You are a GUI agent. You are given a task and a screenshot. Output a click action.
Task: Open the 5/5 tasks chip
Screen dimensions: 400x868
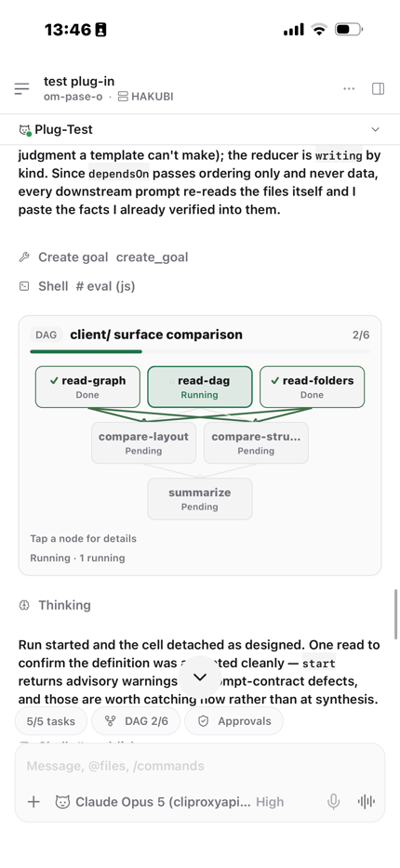(x=51, y=721)
